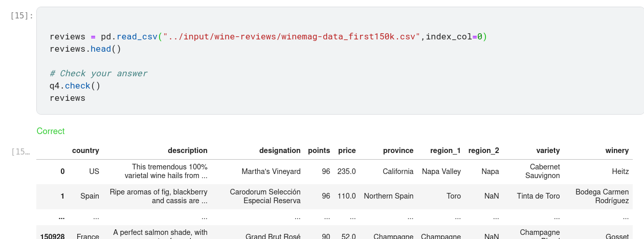The height and width of the screenshot is (239, 644).
Task: Click the last 'reviews' line in the cell
Action: (67, 98)
